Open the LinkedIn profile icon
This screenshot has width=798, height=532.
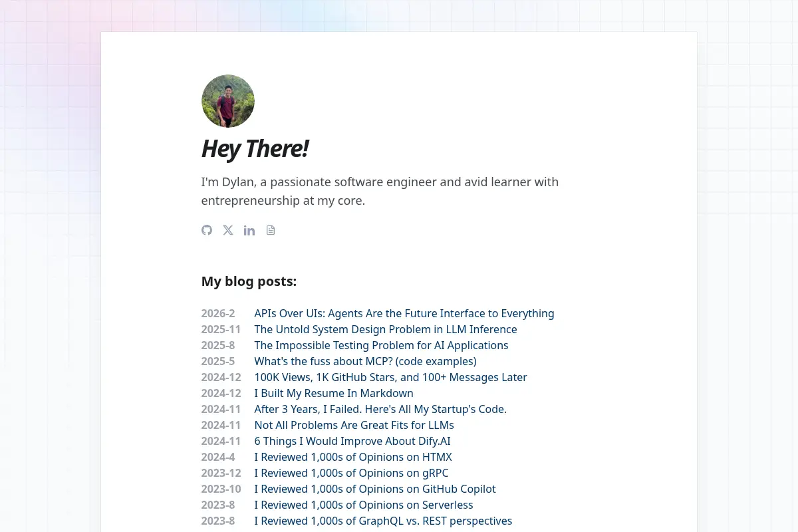[x=249, y=230]
